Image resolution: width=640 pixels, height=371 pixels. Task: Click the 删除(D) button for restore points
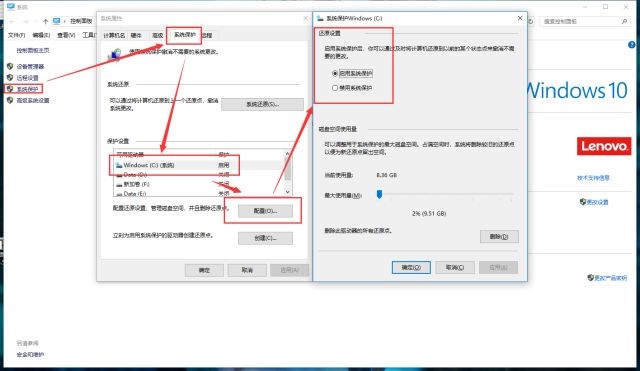click(x=499, y=237)
